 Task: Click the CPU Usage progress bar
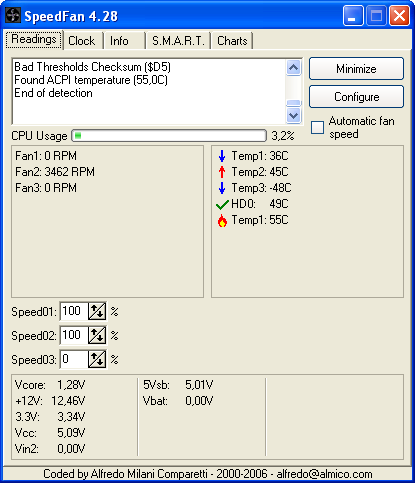(x=169, y=136)
